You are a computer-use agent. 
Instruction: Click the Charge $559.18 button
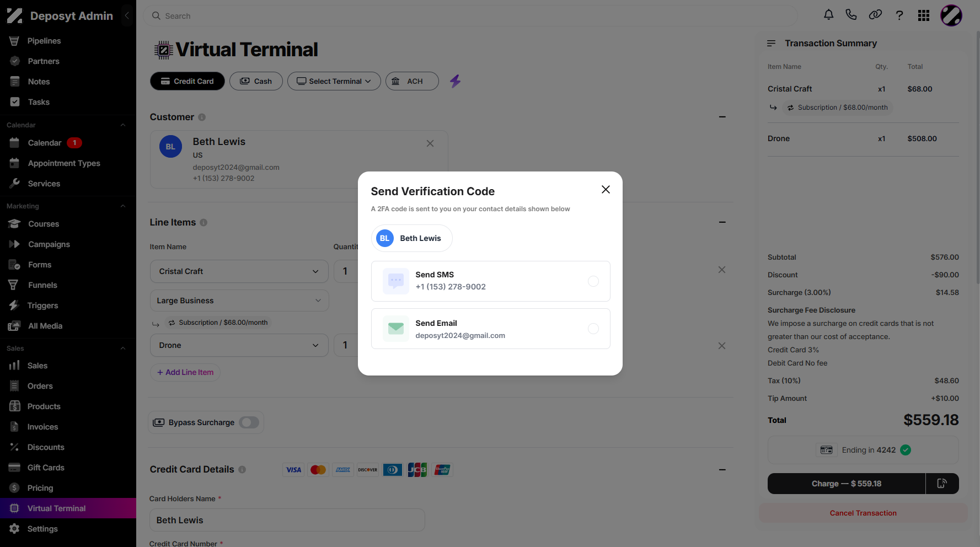tap(847, 484)
